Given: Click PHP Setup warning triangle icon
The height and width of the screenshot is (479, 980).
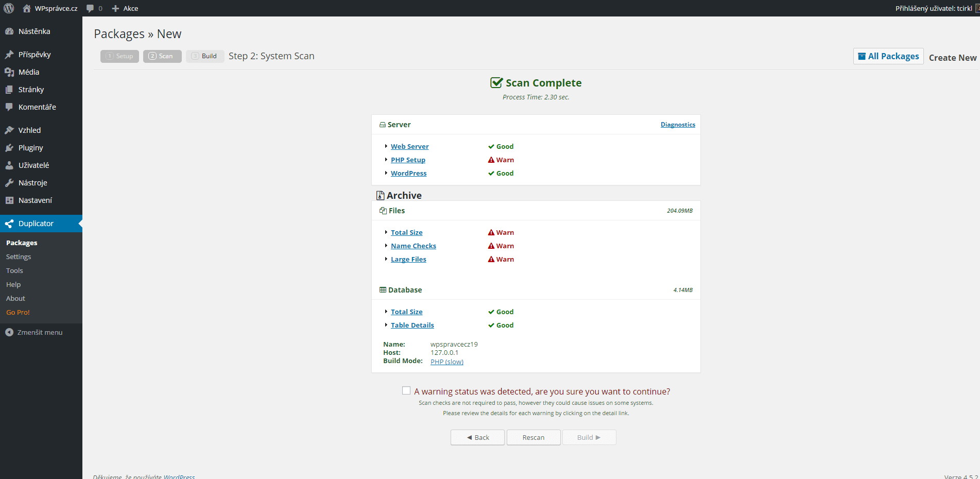Looking at the screenshot, I should pos(491,160).
